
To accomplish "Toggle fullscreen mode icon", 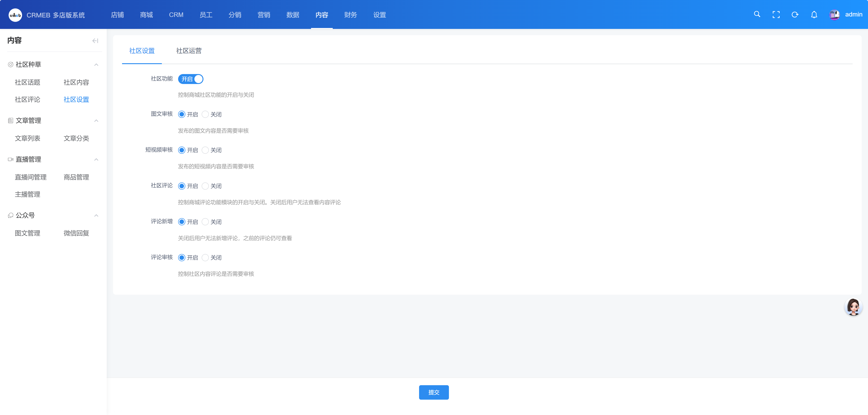I will tap(776, 14).
